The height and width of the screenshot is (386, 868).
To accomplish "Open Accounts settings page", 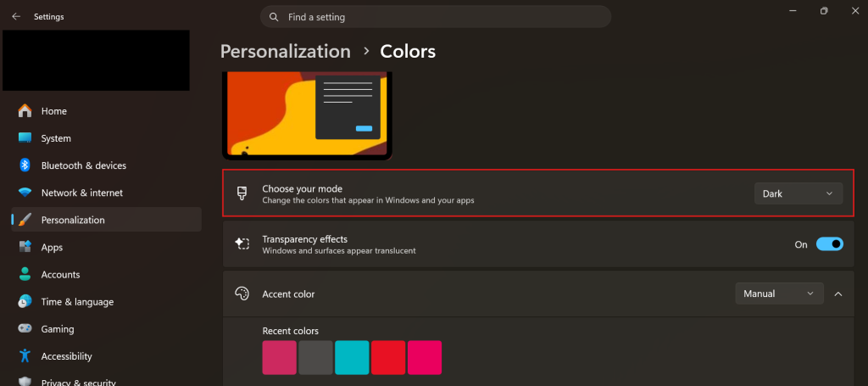I will pos(106,274).
